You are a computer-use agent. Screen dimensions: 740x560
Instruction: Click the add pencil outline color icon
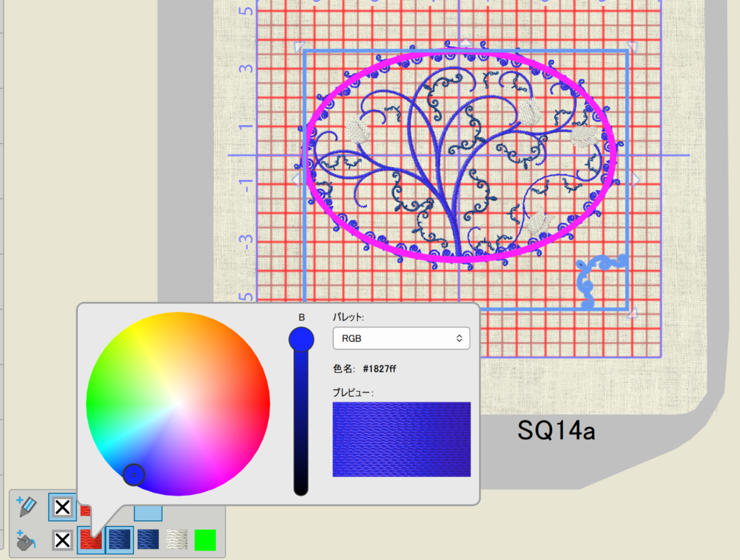(x=27, y=507)
